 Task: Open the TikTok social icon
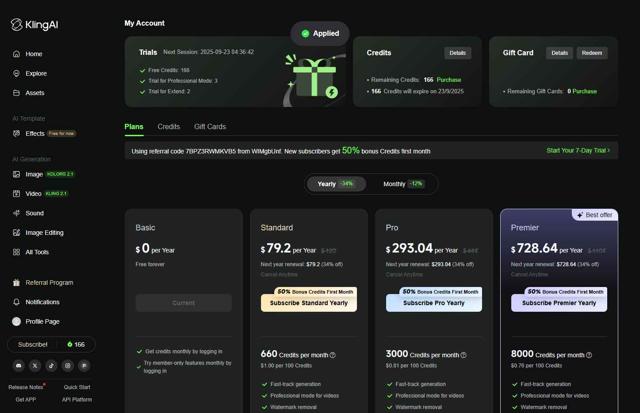tap(51, 366)
